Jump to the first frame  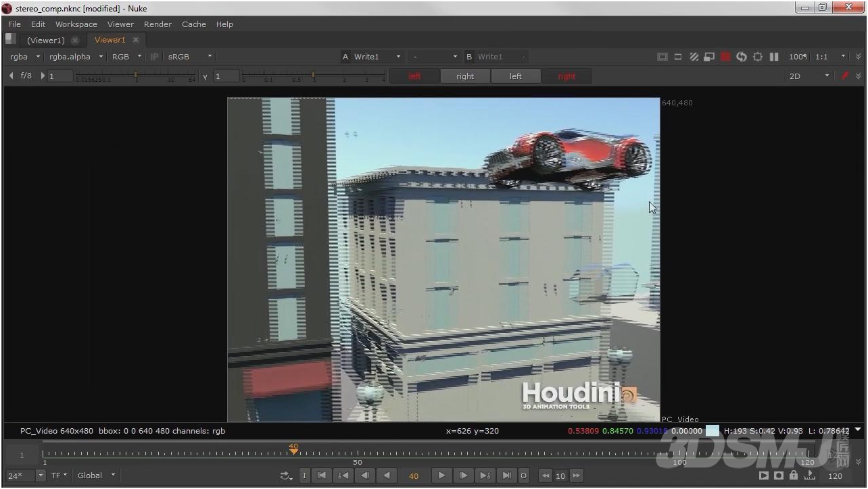point(322,475)
